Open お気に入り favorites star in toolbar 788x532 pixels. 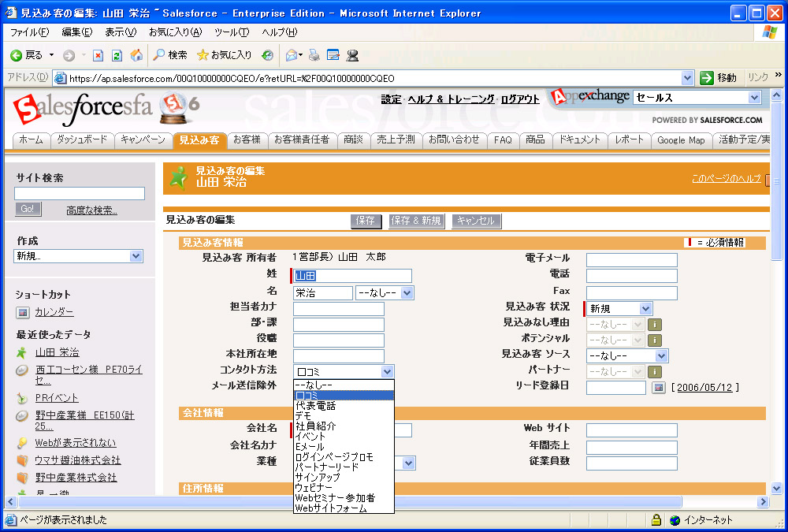(x=224, y=55)
